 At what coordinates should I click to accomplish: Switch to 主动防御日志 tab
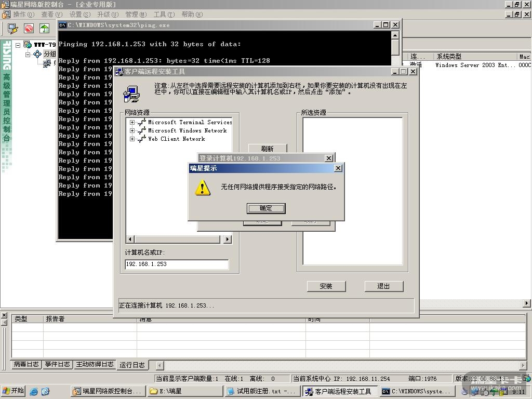tap(95, 364)
